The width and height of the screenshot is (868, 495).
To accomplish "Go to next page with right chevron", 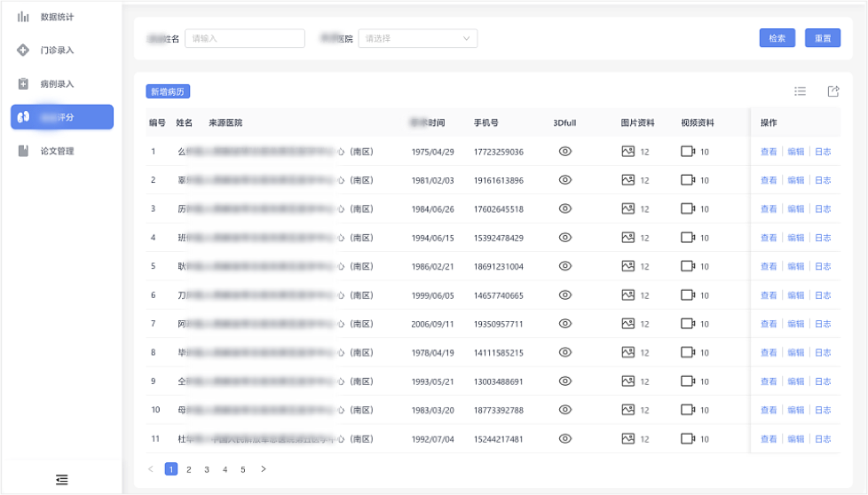I will pyautogui.click(x=263, y=469).
